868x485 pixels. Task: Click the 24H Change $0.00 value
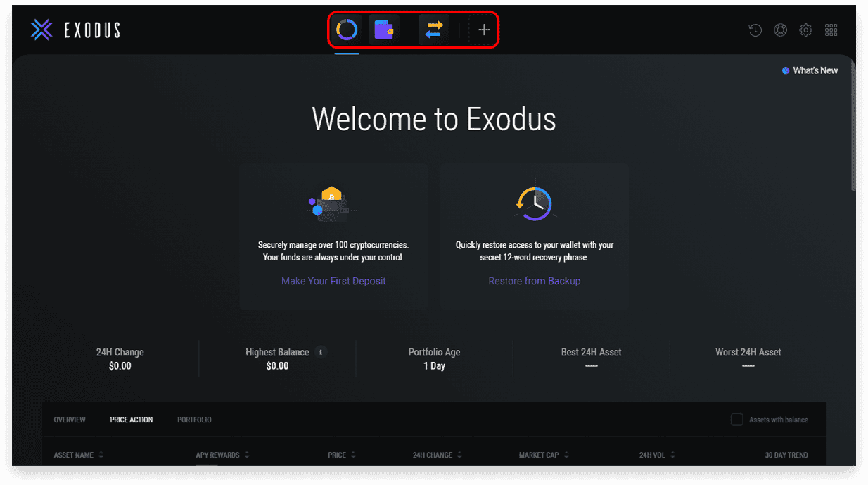[x=120, y=366]
